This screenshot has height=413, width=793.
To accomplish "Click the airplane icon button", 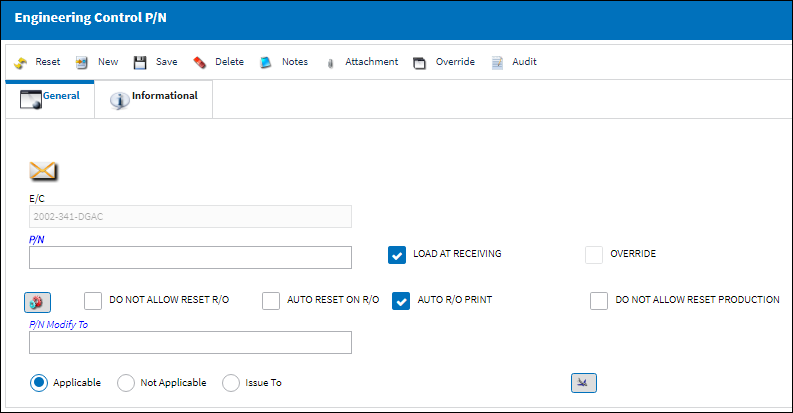I will (x=584, y=383).
